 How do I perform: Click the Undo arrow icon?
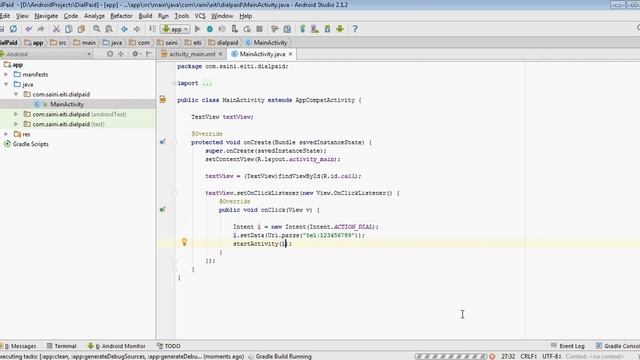pos(29,29)
